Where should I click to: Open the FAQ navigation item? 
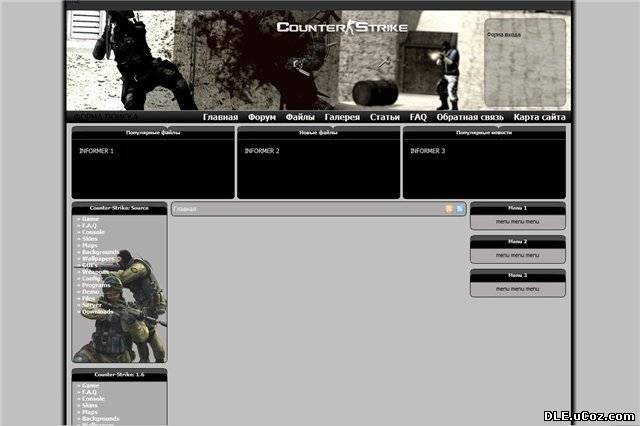pyautogui.click(x=418, y=117)
